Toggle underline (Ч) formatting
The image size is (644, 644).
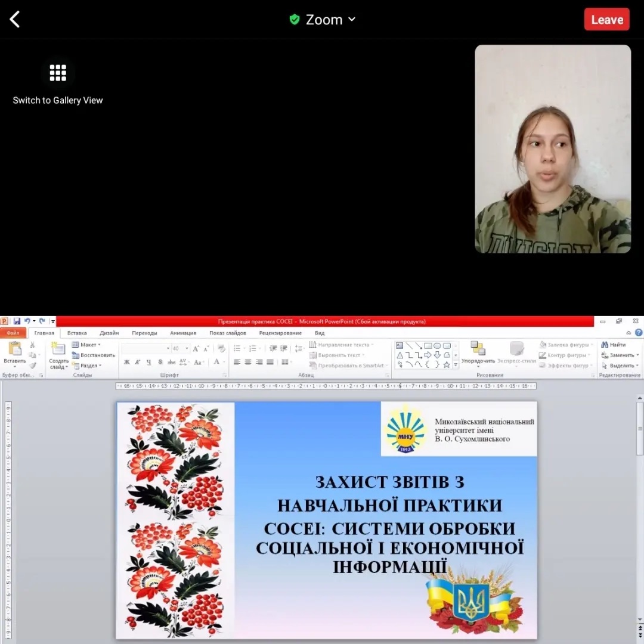click(x=148, y=362)
